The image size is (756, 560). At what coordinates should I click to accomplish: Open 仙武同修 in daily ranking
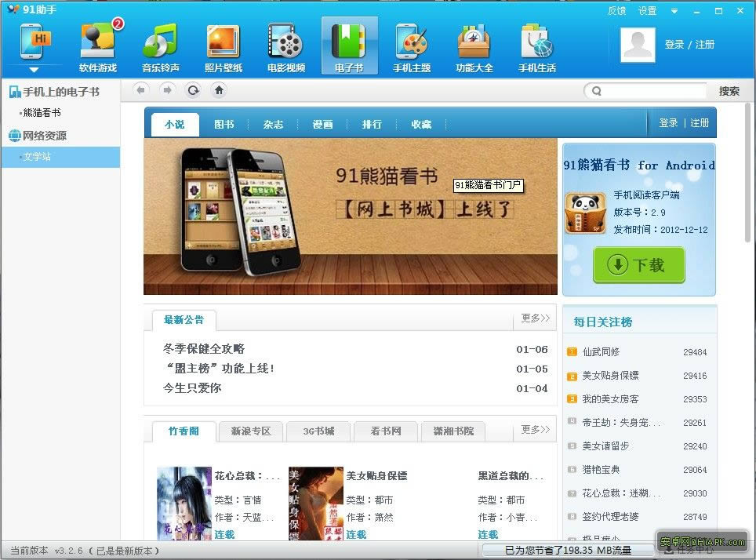click(x=601, y=352)
